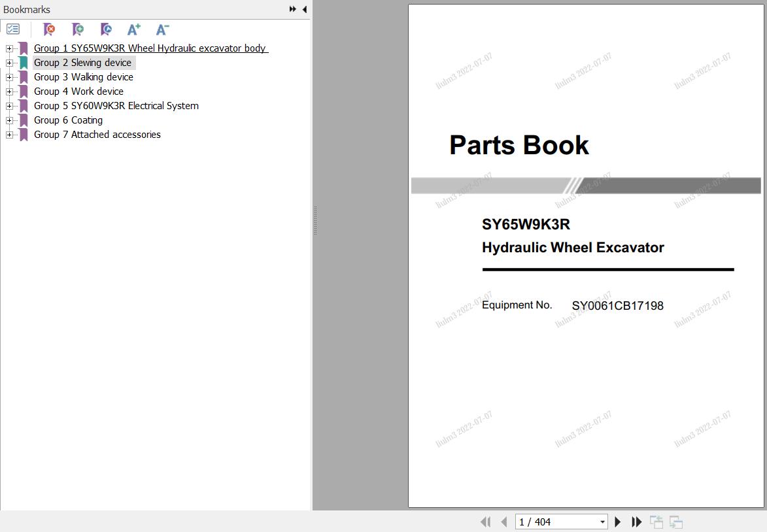Viewport: 767px width, 532px height.
Task: Collapse the Bookmarks panel with left arrow
Action: click(305, 9)
